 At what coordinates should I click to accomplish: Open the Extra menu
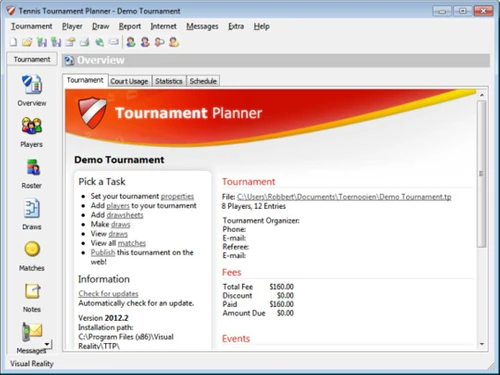click(x=236, y=26)
